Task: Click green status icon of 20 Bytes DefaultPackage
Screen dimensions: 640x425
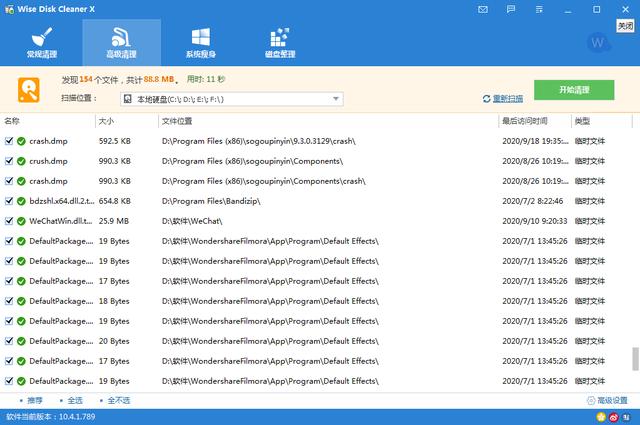Action: [21, 341]
